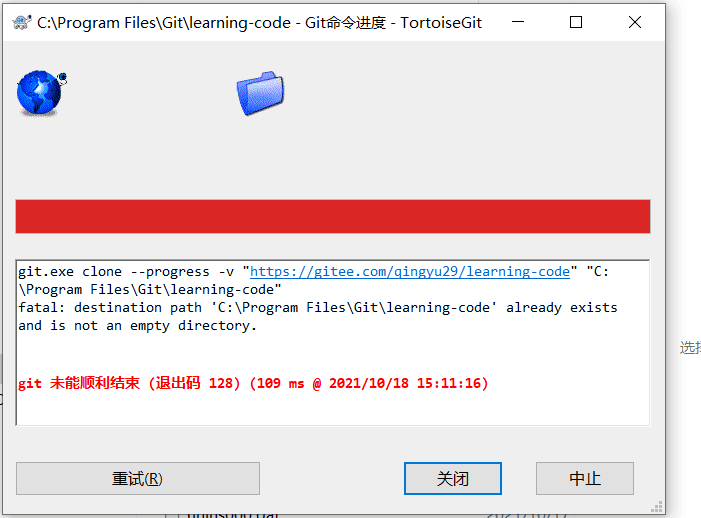Select the 中止 abort button
This screenshot has height=518, width=701.
pyautogui.click(x=585, y=479)
